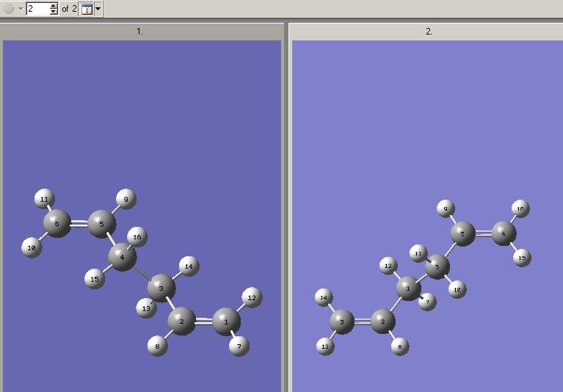Image resolution: width=563 pixels, height=392 pixels.
Task: Select carbon atom 1 in pane 1
Action: tap(226, 322)
